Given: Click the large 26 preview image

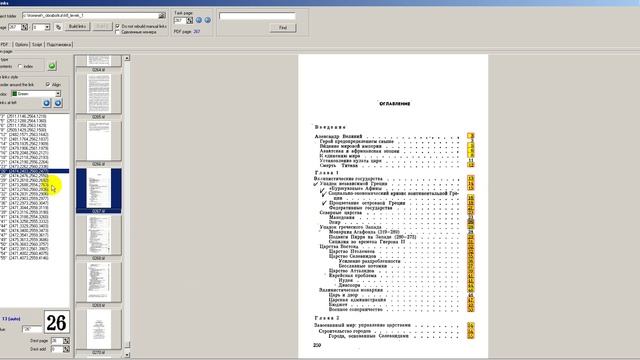Looking at the screenshot, I should click(x=56, y=322).
